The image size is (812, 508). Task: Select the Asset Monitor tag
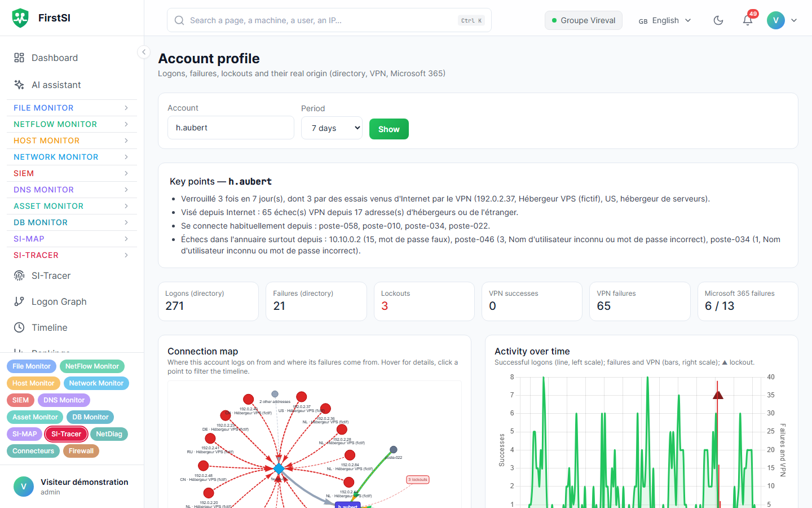(x=35, y=417)
